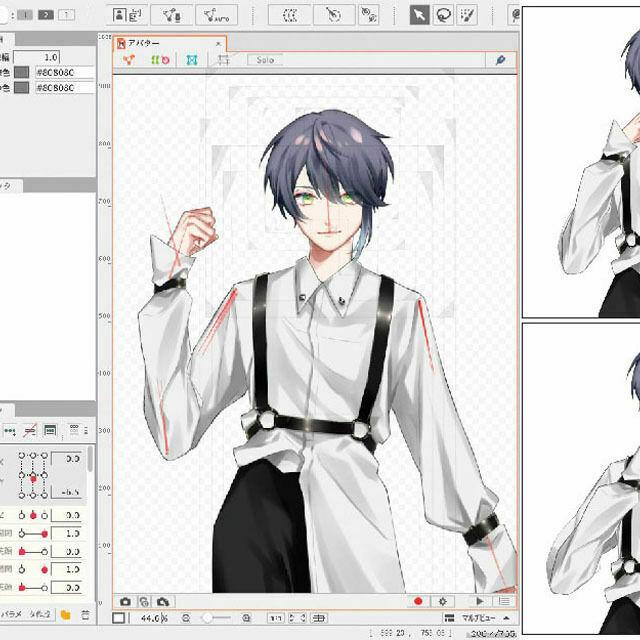The width and height of the screenshot is (640, 640).
Task: Click the first #8C808C color swatch
Action: point(23,73)
